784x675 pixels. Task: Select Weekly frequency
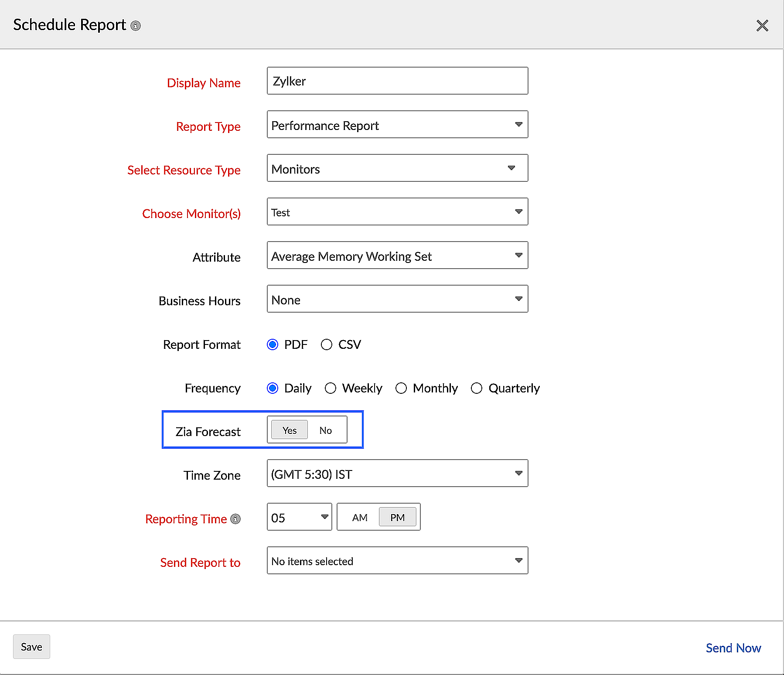[331, 388]
